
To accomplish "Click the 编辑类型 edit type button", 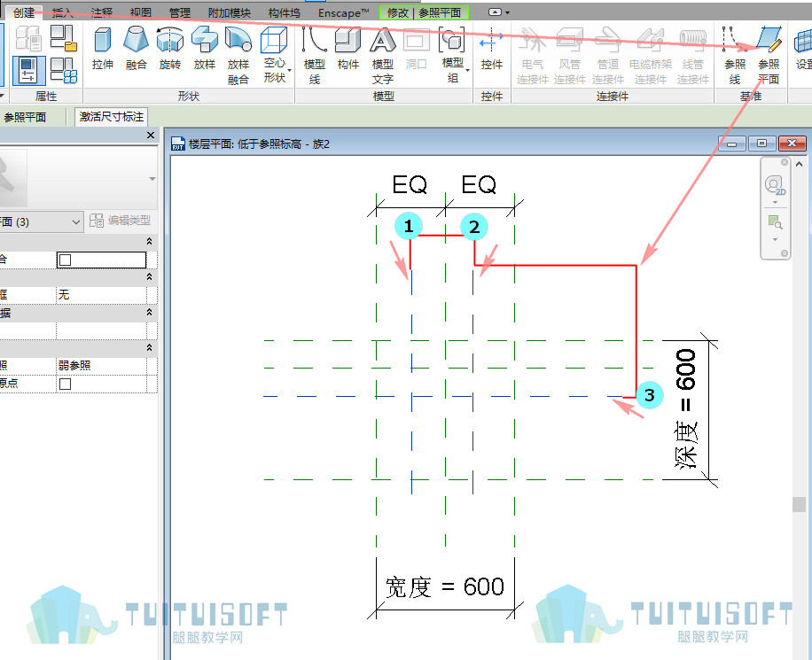I will [x=121, y=221].
